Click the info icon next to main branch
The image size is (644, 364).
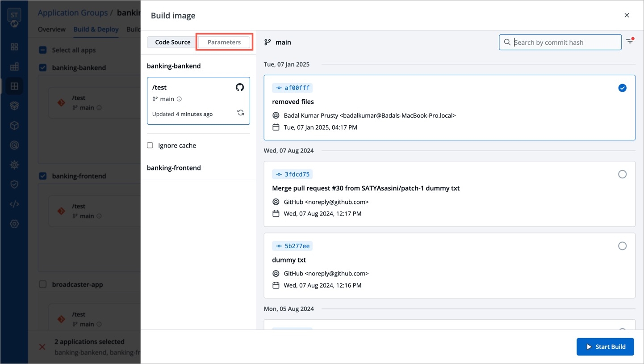(x=179, y=99)
